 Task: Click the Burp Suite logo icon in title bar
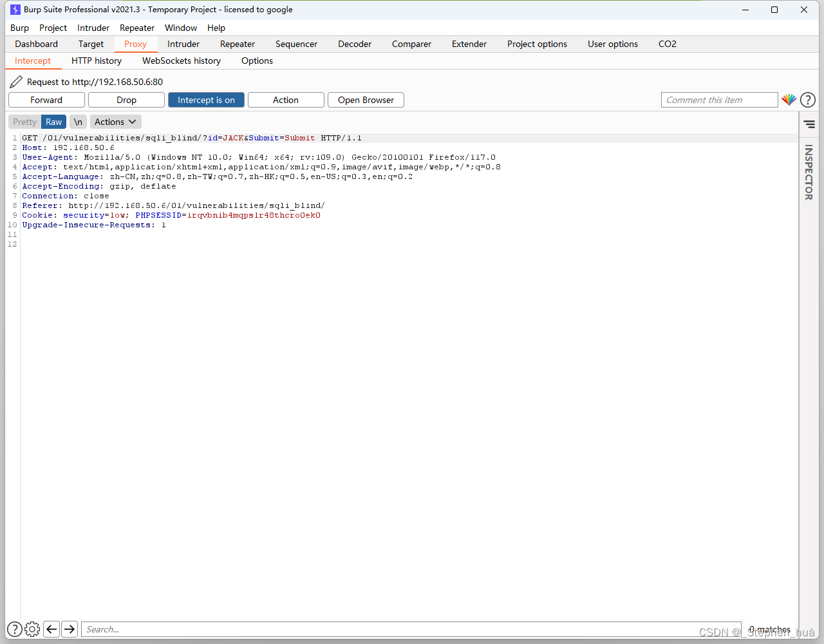pyautogui.click(x=15, y=10)
